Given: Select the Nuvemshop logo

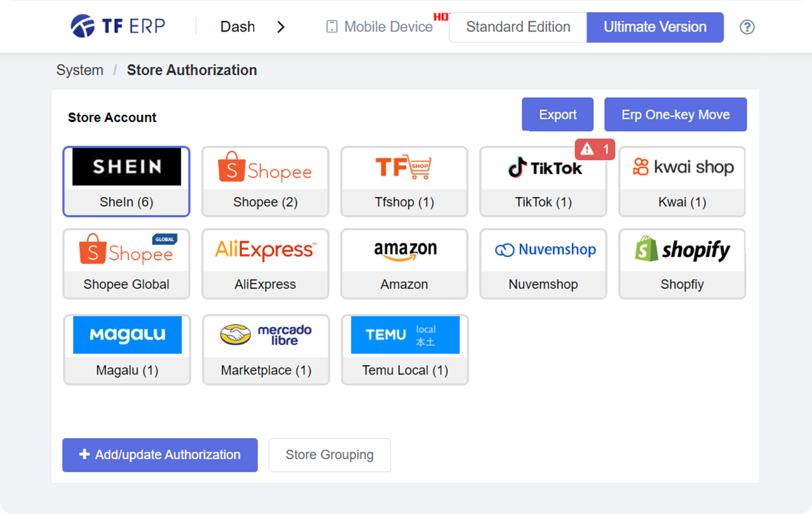Looking at the screenshot, I should [x=545, y=250].
